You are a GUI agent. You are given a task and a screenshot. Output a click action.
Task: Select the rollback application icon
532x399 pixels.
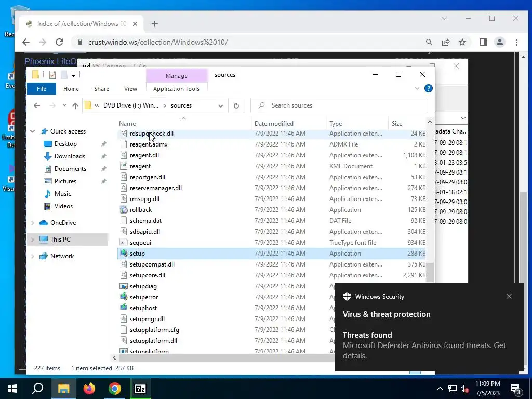124,210
